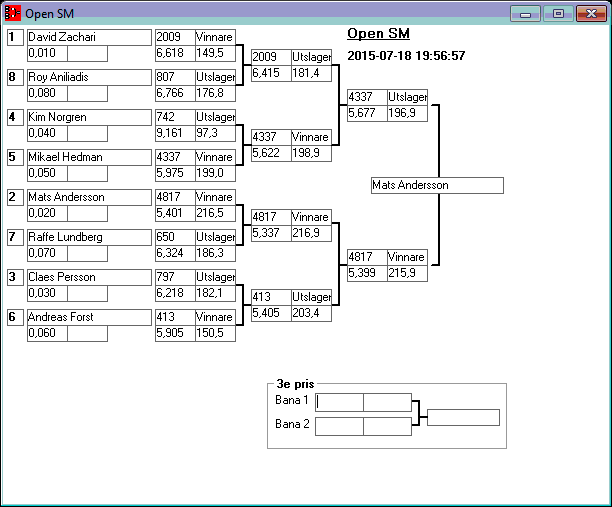The height and width of the screenshot is (507, 612).
Task: Click the Andreas Forst name field
Action: tap(88, 317)
